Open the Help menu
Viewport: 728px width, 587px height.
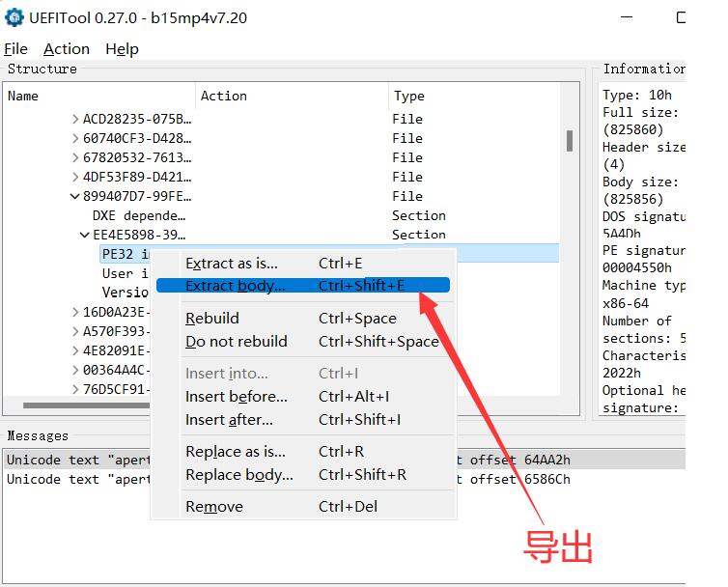point(122,49)
